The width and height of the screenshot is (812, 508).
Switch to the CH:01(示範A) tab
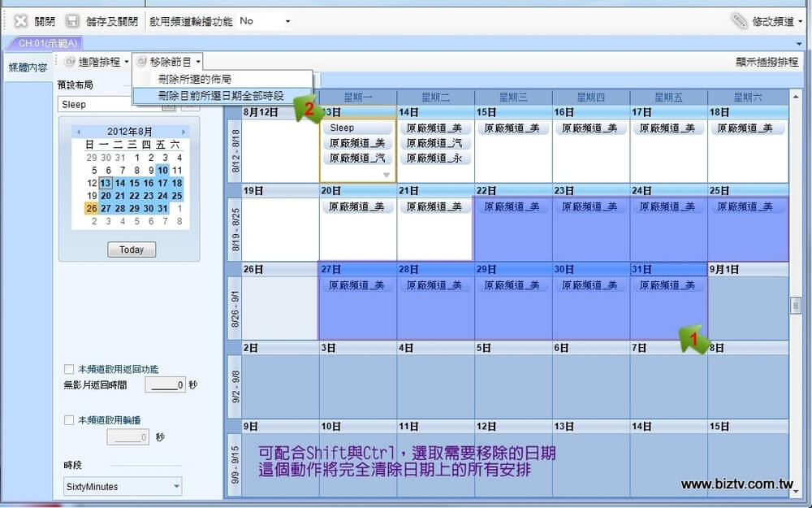(x=49, y=43)
